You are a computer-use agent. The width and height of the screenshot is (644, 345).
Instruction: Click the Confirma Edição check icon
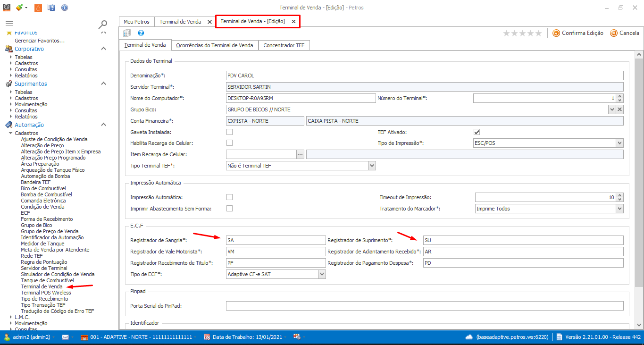(x=556, y=33)
